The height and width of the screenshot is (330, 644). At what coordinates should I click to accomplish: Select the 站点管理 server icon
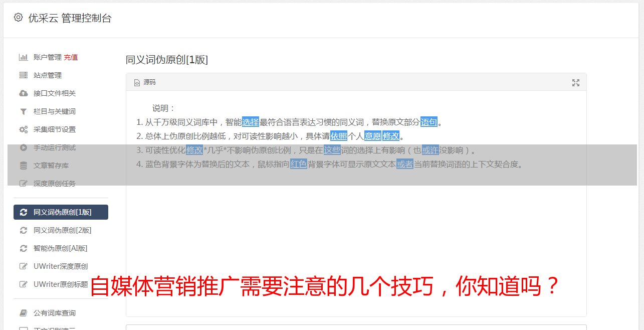pos(23,75)
